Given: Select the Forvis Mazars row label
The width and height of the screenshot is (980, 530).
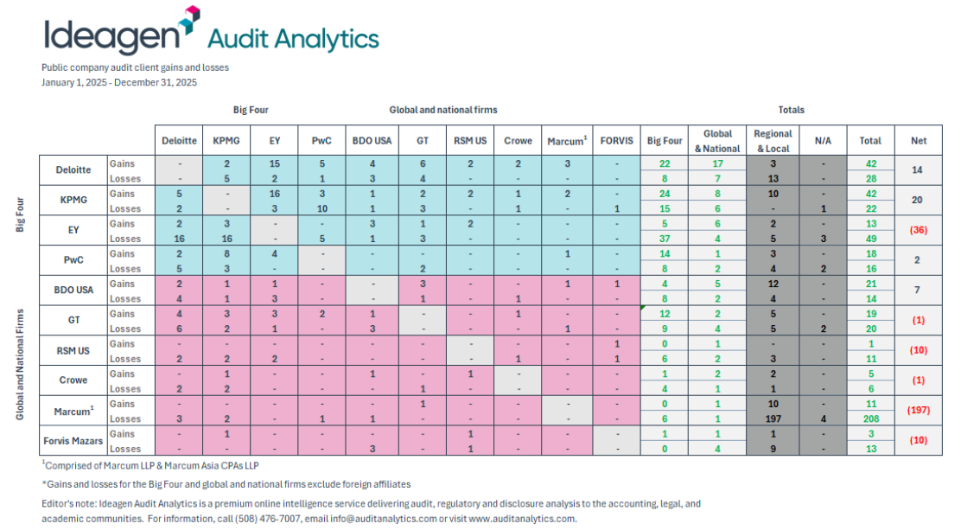Looking at the screenshot, I should click(x=73, y=441).
